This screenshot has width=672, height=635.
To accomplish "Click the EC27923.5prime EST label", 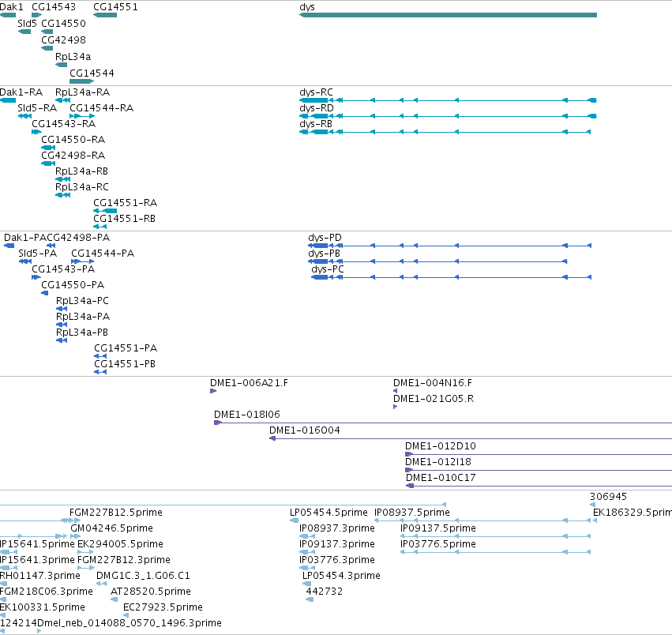I will pos(163,607).
